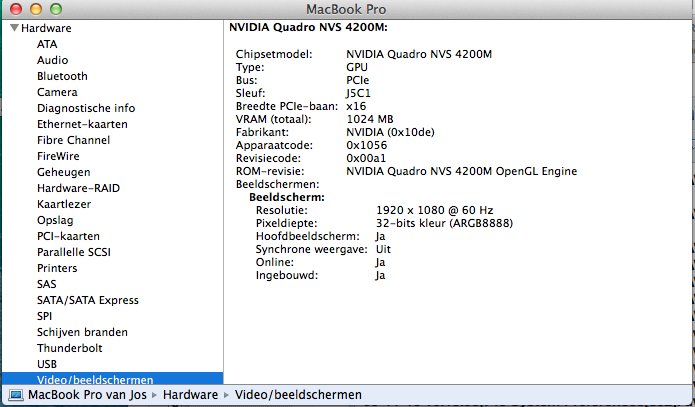The image size is (695, 407).
Task: Click the yellow minimize window button
Action: click(x=32, y=9)
